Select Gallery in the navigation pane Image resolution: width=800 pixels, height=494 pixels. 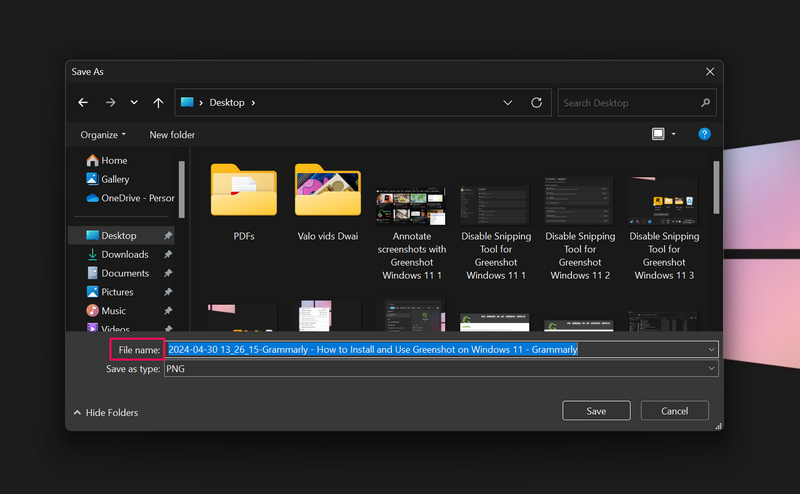point(115,179)
